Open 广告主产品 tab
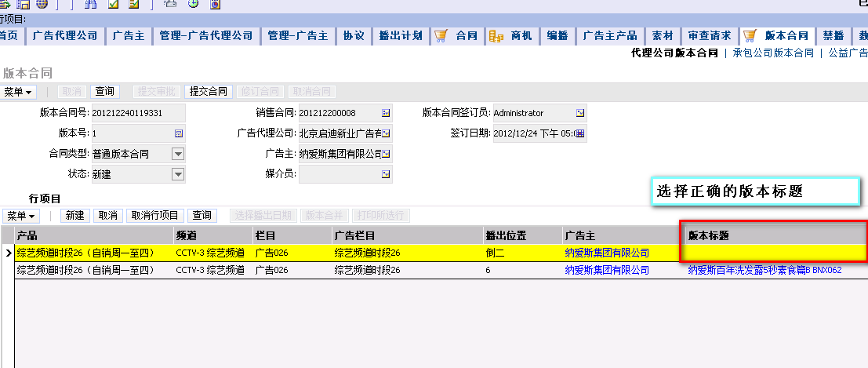The height and width of the screenshot is (368, 868). [x=609, y=36]
